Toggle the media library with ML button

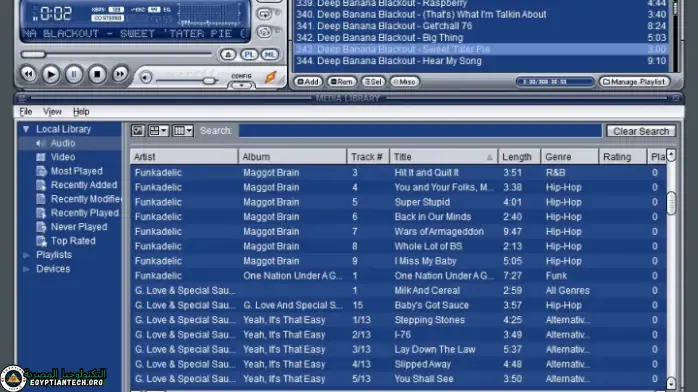269,54
